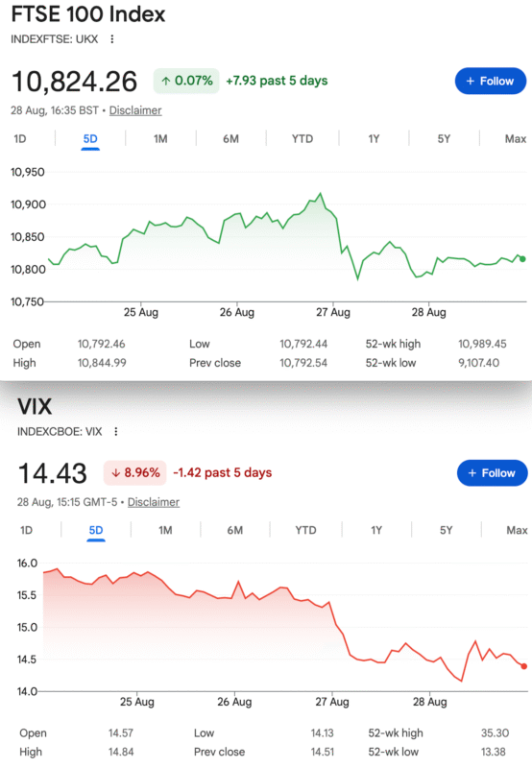
Task: Open FTSE 100 three-dot options menu
Action: 112,39
